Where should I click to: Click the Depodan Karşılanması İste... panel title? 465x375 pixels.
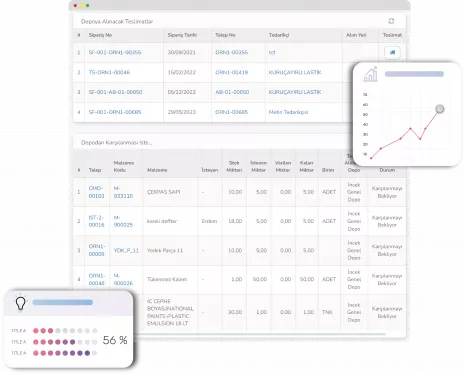pyautogui.click(x=116, y=143)
